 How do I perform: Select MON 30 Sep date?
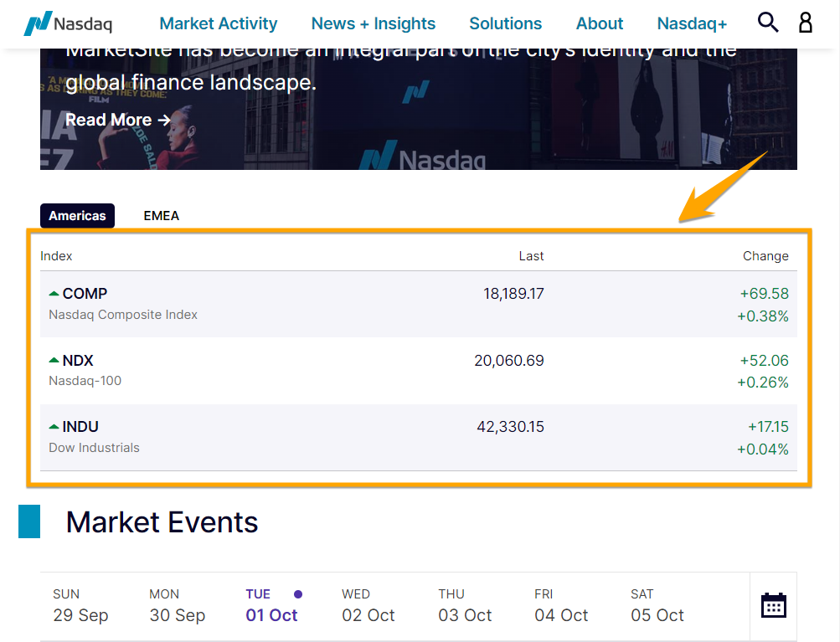(x=178, y=606)
